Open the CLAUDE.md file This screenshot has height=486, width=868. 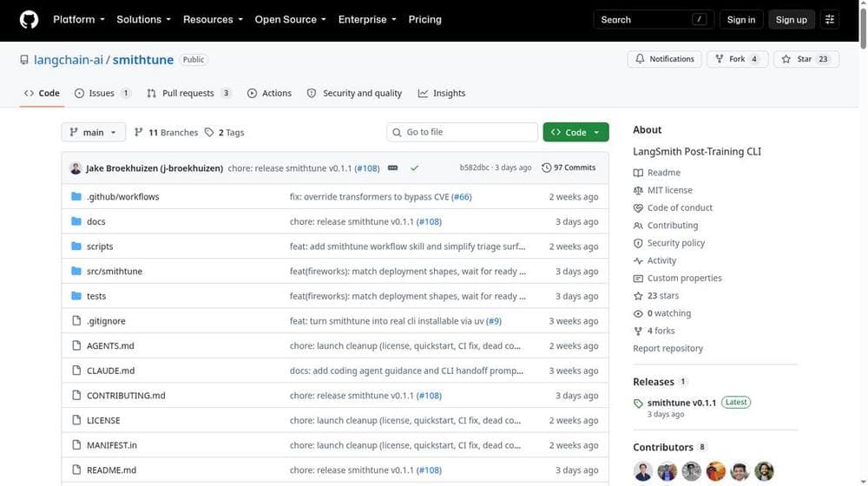tap(111, 371)
